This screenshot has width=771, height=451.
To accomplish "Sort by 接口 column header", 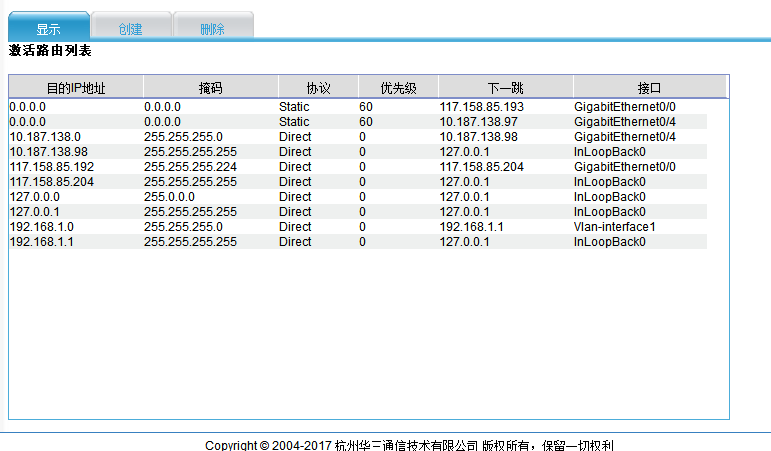I will [x=649, y=88].
